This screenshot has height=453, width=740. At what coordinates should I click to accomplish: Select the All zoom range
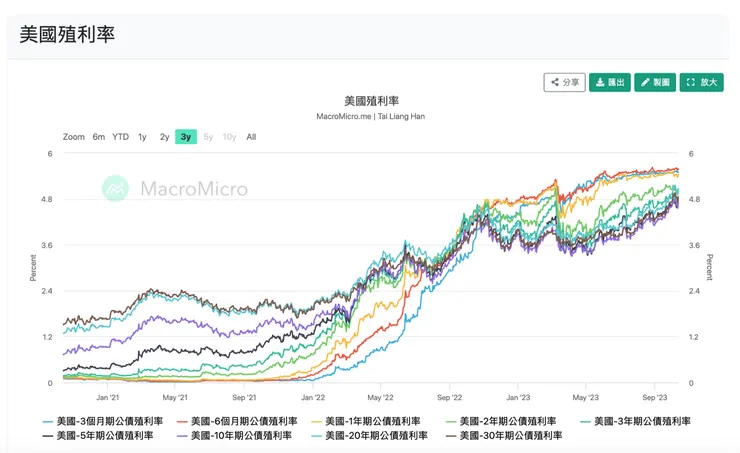(x=251, y=137)
